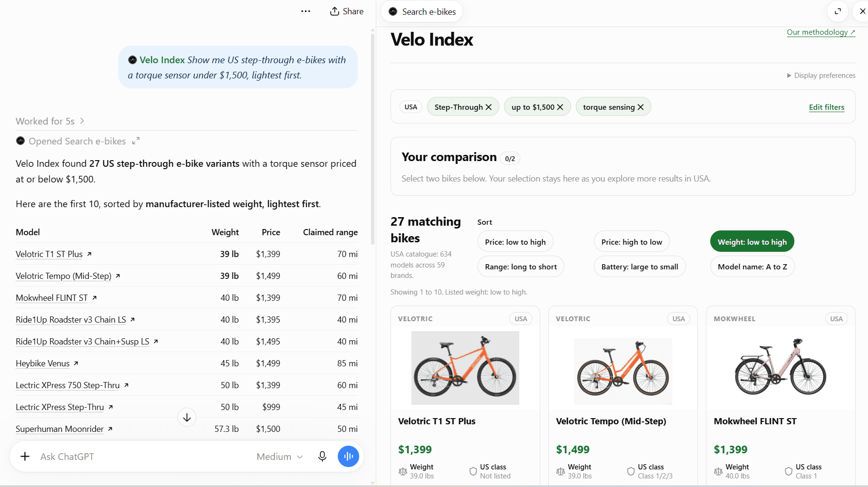Sort by Battery: large to small
The height and width of the screenshot is (487, 868).
[639, 267]
